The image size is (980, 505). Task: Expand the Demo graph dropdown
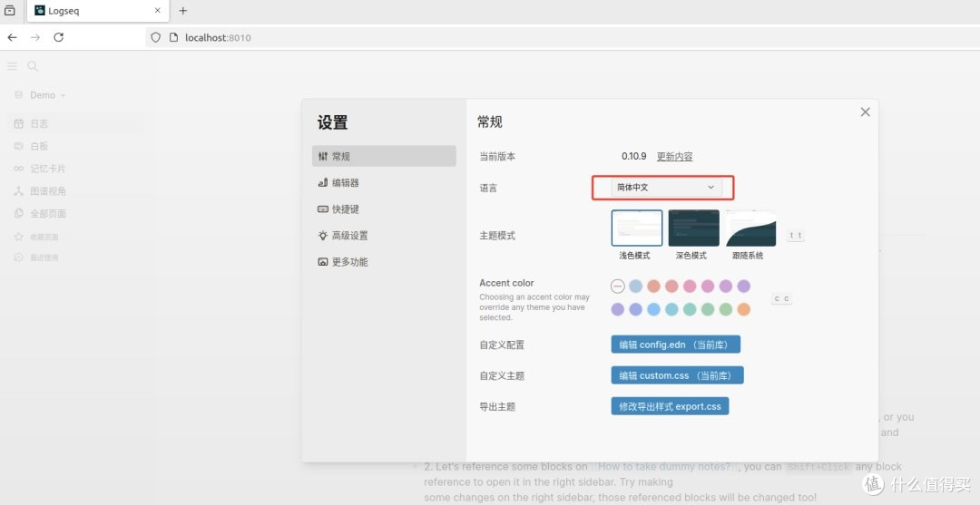click(47, 95)
